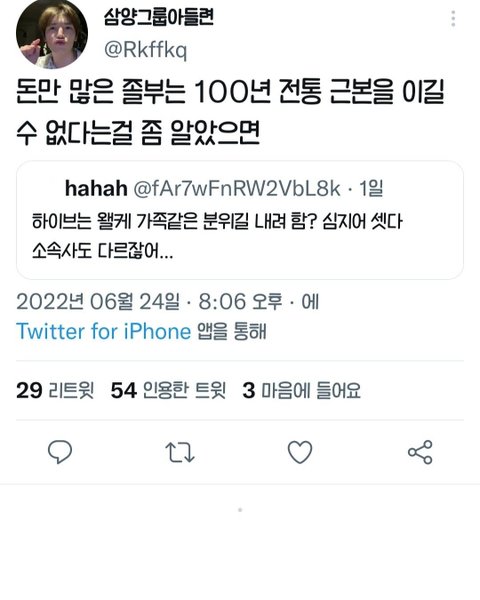The width and height of the screenshot is (480, 600).
Task: Open the Twitter for iPhone source link
Action: [x=103, y=331]
